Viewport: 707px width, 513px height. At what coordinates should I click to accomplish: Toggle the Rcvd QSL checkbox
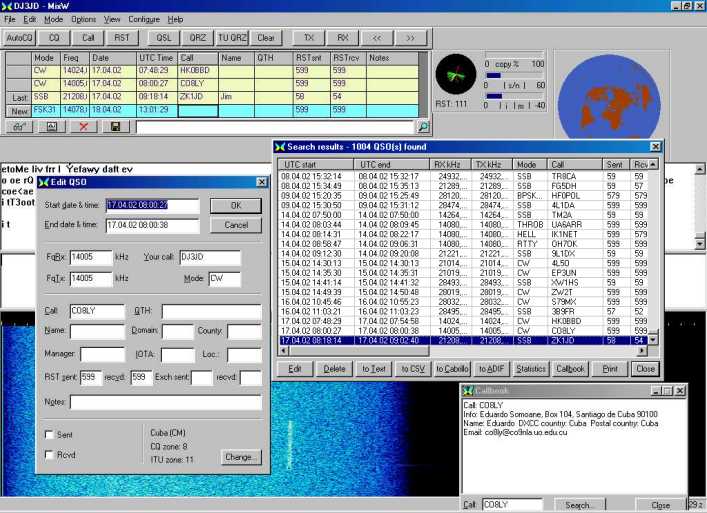(x=49, y=454)
